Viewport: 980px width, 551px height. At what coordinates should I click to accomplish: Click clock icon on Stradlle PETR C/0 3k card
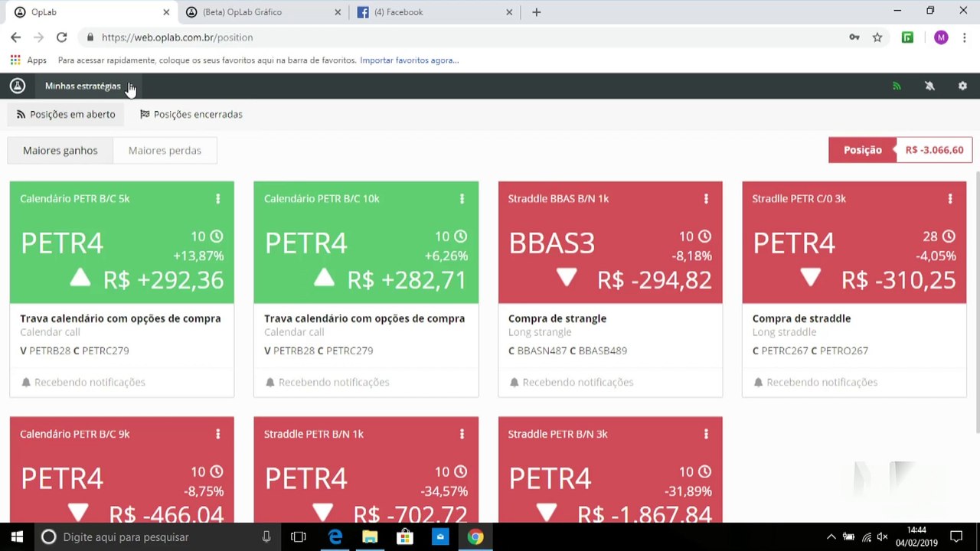tap(949, 236)
